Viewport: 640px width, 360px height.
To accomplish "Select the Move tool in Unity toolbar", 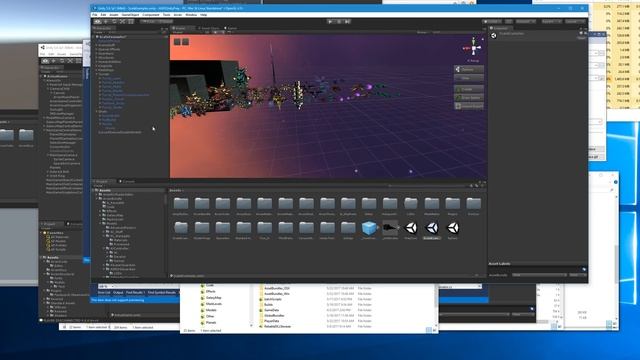I will [106, 21].
